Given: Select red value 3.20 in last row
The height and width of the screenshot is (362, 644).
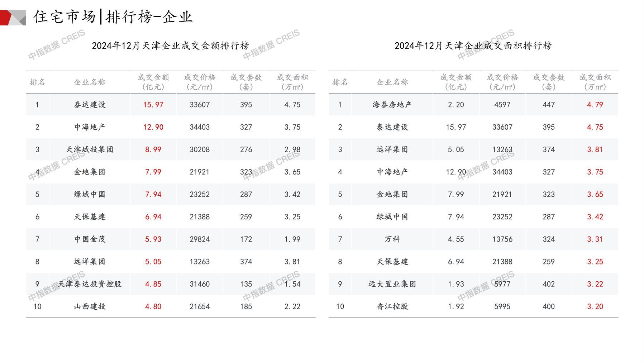Looking at the screenshot, I should (595, 306).
